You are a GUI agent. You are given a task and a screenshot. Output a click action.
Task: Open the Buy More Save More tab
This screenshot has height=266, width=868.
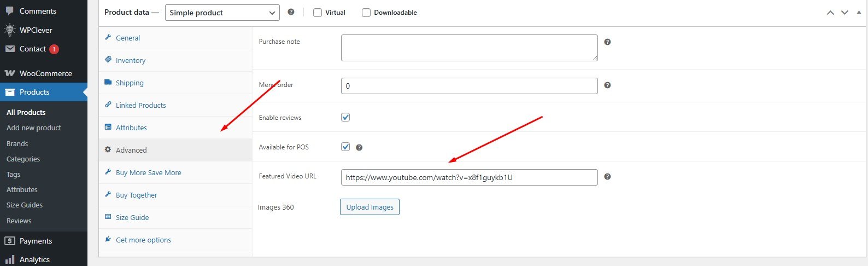[175, 172]
